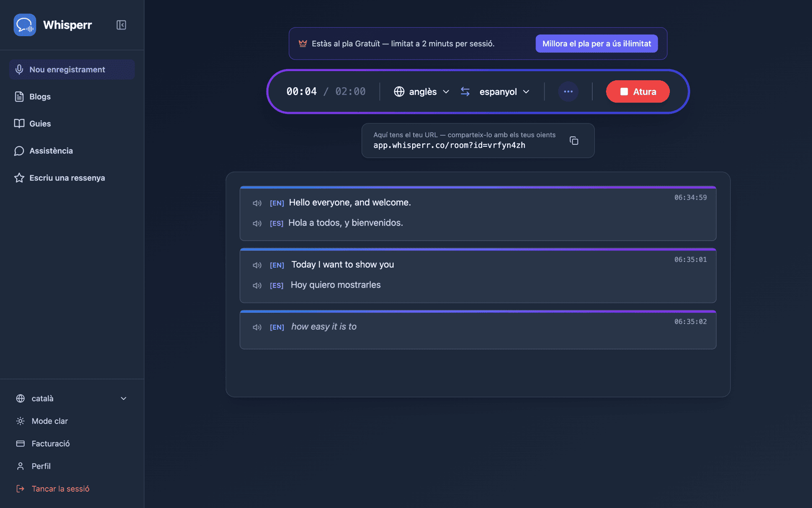The width and height of the screenshot is (812, 508).
Task: Swap languages with the arrows icon
Action: [x=465, y=91]
